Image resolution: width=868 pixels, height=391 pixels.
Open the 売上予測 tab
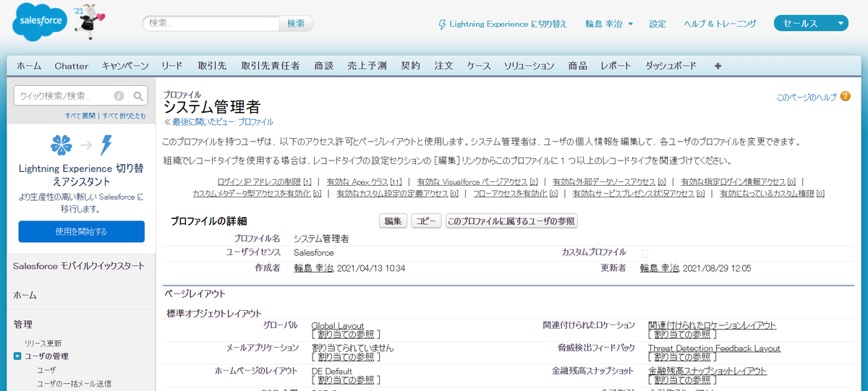(x=367, y=66)
